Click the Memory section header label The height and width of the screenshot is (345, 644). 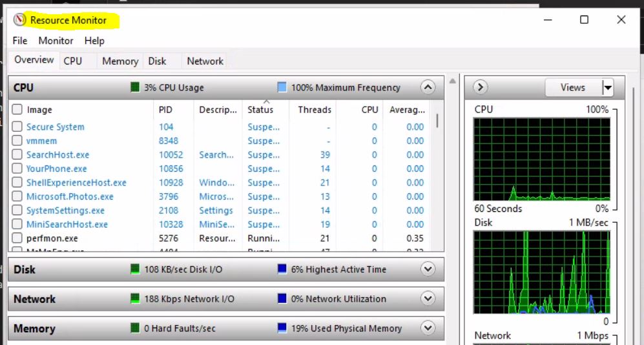34,329
